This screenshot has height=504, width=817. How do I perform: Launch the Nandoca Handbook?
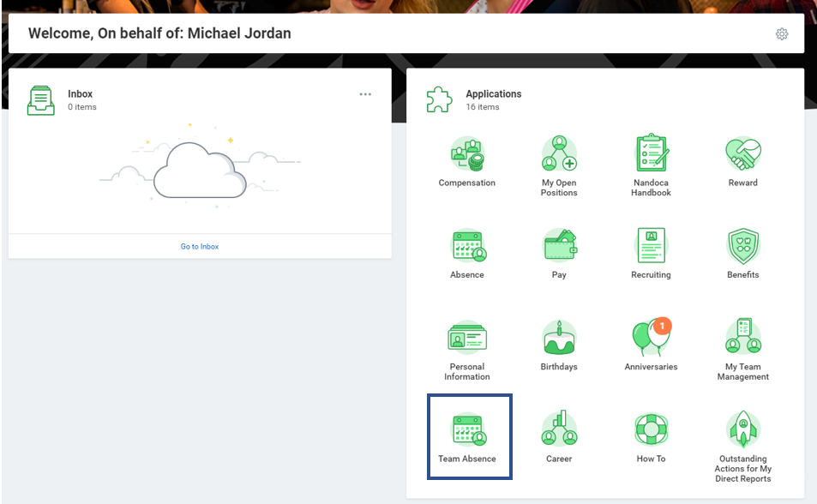(x=651, y=154)
